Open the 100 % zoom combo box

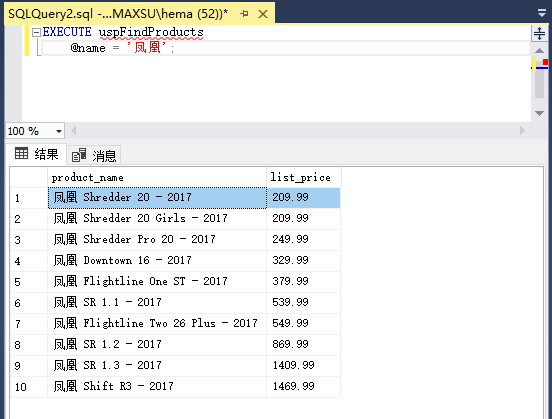[x=35, y=131]
